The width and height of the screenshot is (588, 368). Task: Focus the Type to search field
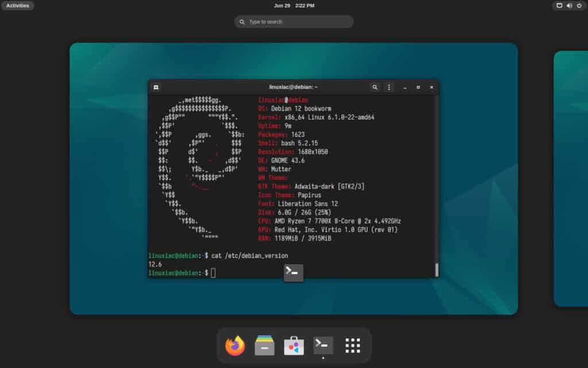(x=294, y=22)
